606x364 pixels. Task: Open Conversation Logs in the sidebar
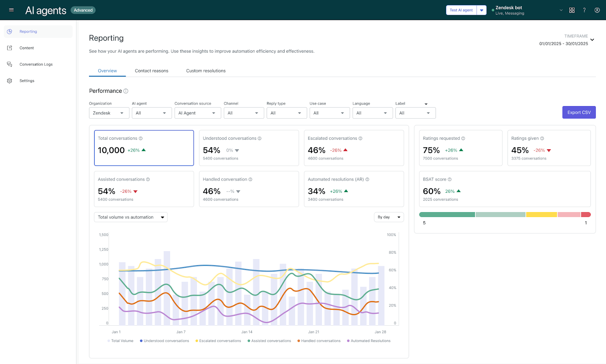click(x=36, y=64)
